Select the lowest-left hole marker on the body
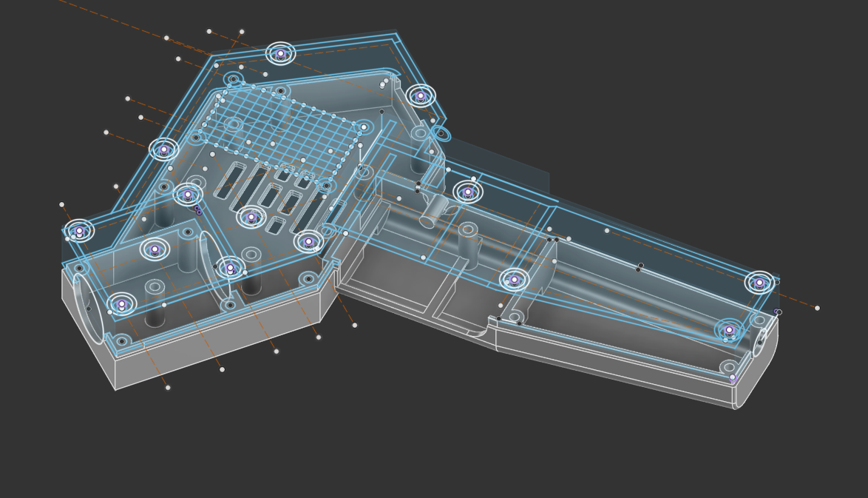Viewport: 868px width, 498px height. pos(121,304)
